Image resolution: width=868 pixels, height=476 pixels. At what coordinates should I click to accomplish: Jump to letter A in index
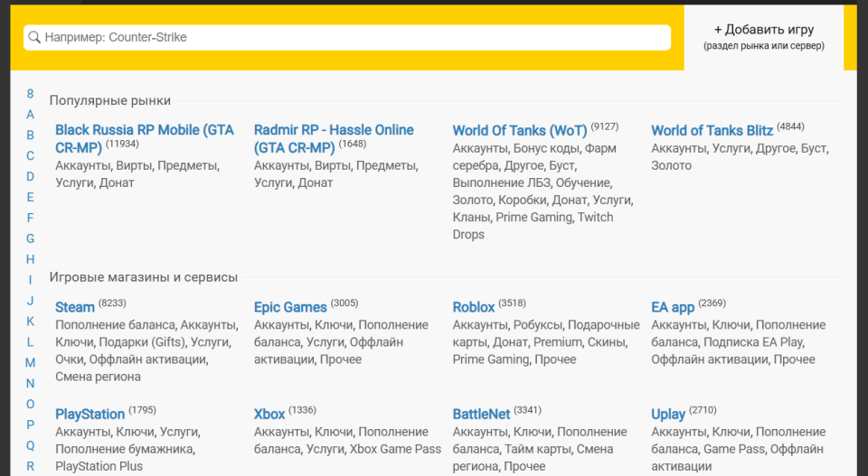tap(31, 115)
